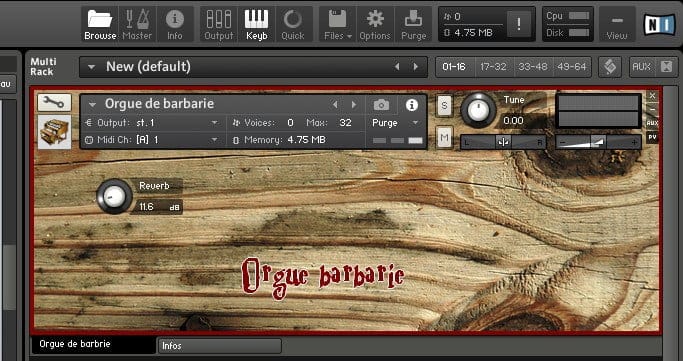
Task: Remove instrument with X button
Action: 652,95
